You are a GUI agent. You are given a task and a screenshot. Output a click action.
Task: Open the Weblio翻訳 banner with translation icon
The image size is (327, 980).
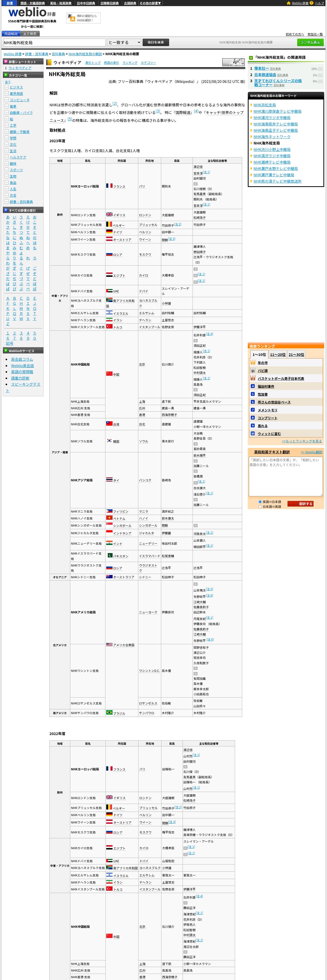tap(83, 18)
